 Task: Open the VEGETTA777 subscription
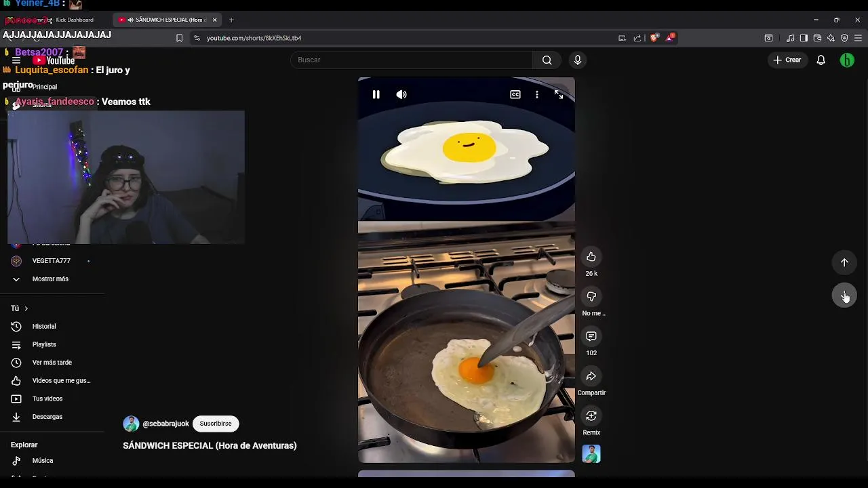50,261
